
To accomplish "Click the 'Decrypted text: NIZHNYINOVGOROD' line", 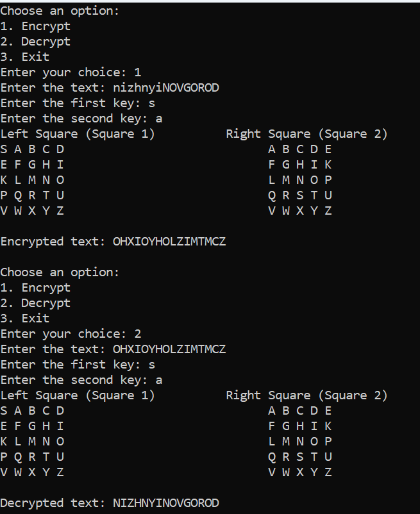I will 110,503.
